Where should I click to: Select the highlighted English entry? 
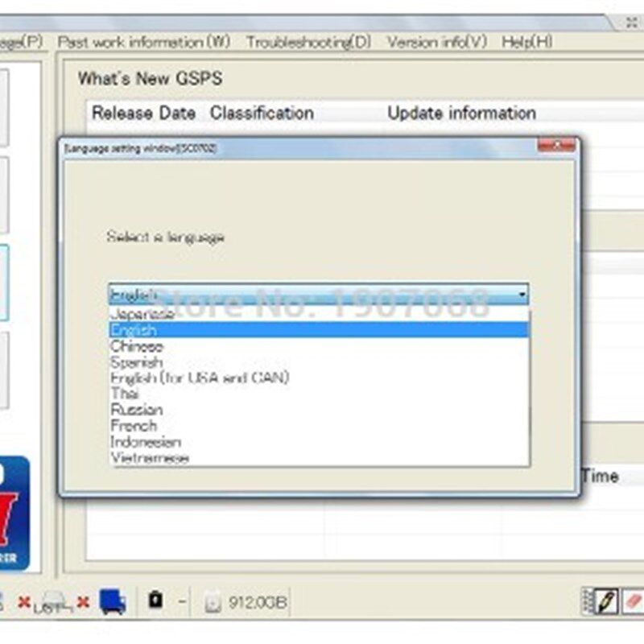137,330
